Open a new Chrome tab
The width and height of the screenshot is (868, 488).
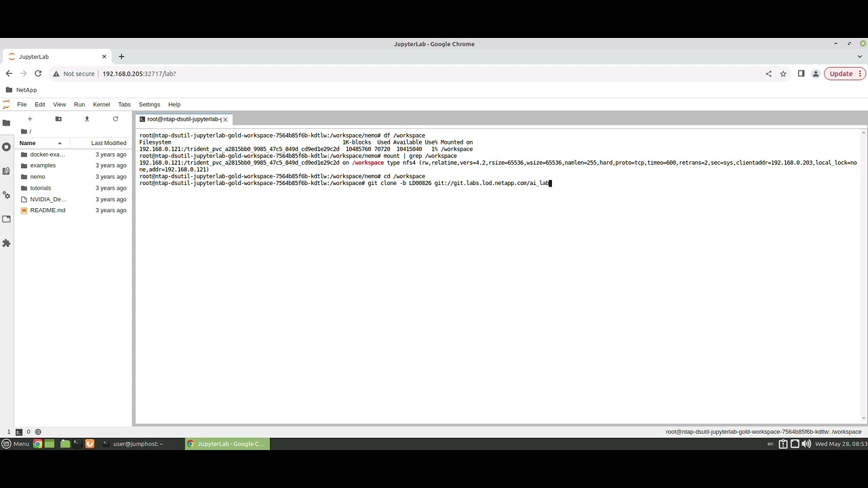tap(121, 56)
